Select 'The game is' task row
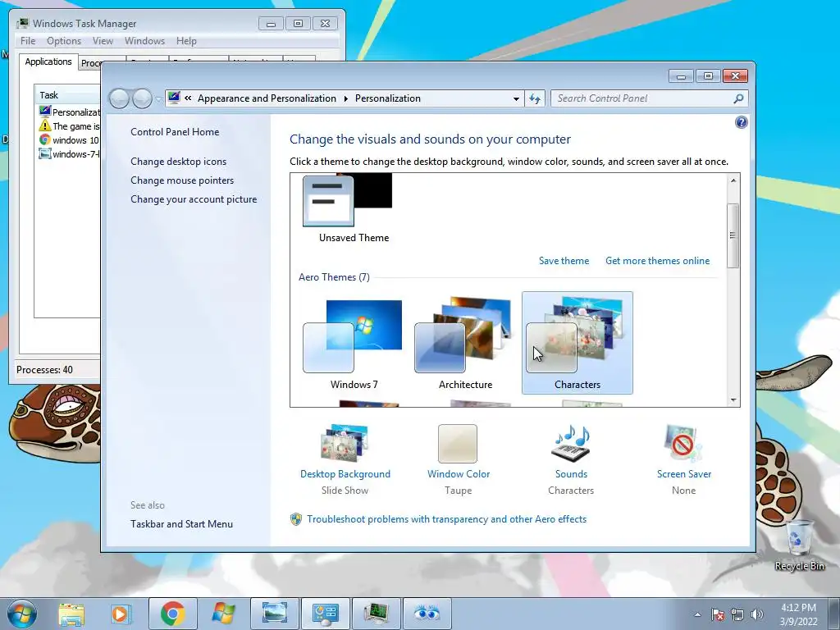The width and height of the screenshot is (840, 630). pos(69,126)
